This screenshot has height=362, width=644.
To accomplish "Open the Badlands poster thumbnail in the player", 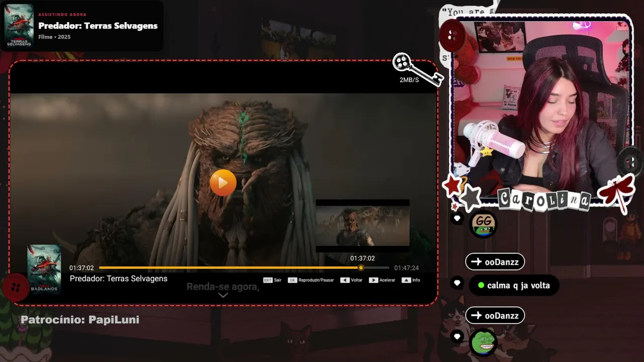I will 44,268.
